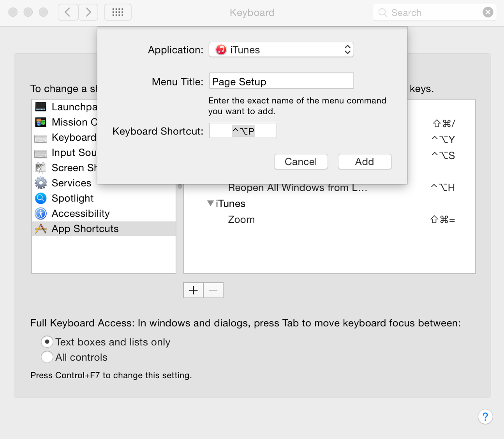This screenshot has height=439, width=504.
Task: Open the Application popup menu
Action: [x=281, y=50]
